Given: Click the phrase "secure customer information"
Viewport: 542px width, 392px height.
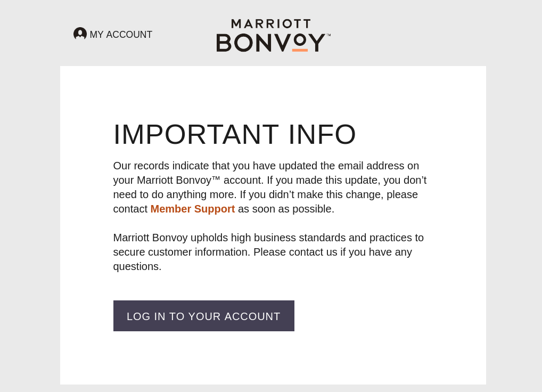Looking at the screenshot, I should pos(181,252).
